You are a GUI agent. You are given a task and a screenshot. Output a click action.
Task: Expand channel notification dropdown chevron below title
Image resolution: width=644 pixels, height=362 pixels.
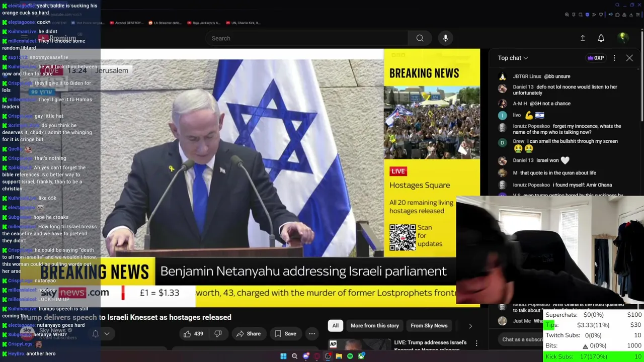coord(107,334)
